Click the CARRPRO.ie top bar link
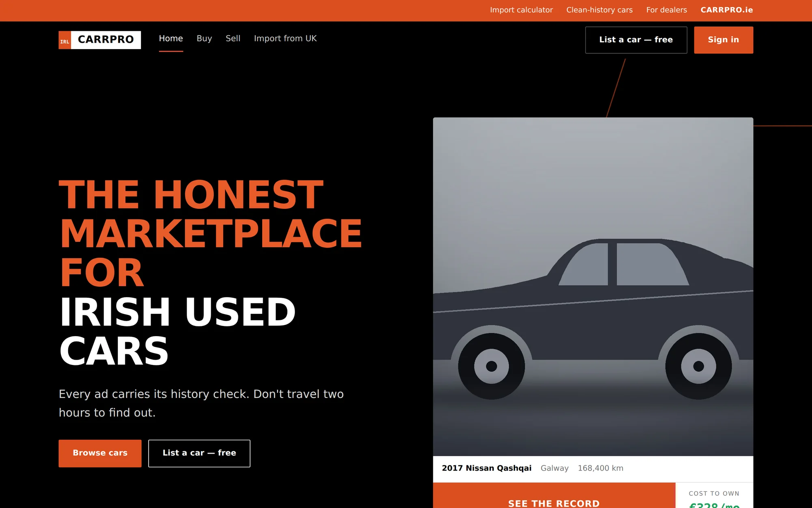This screenshot has width=812, height=508. click(x=727, y=10)
